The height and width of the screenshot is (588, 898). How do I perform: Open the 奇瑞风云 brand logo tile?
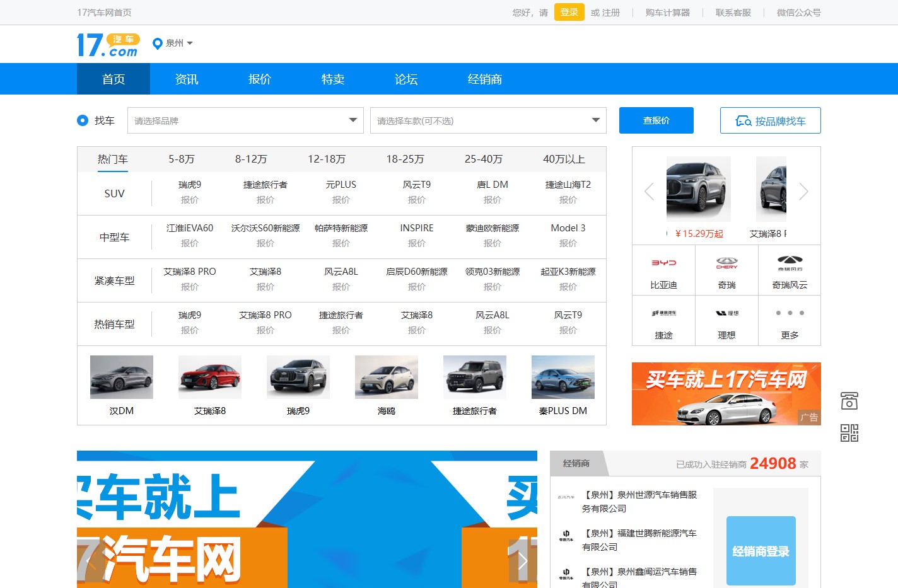click(x=790, y=270)
